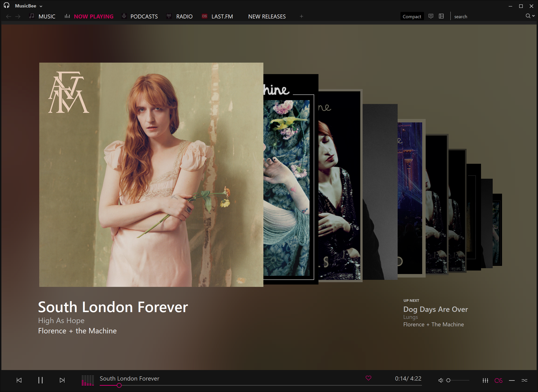Expand the add new tab plus button
Screen dimensions: 538x392
(x=302, y=17)
